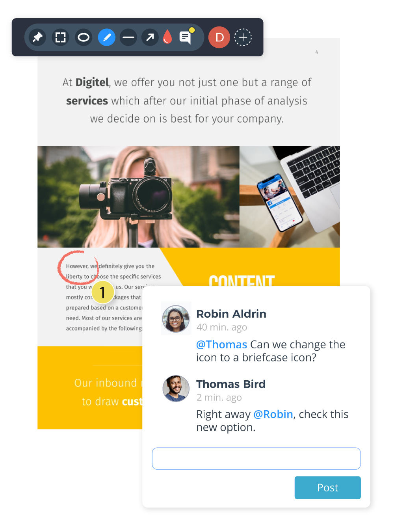The height and width of the screenshot is (532, 394).
Task: Click inside the comment reply field
Action: pyautogui.click(x=256, y=458)
